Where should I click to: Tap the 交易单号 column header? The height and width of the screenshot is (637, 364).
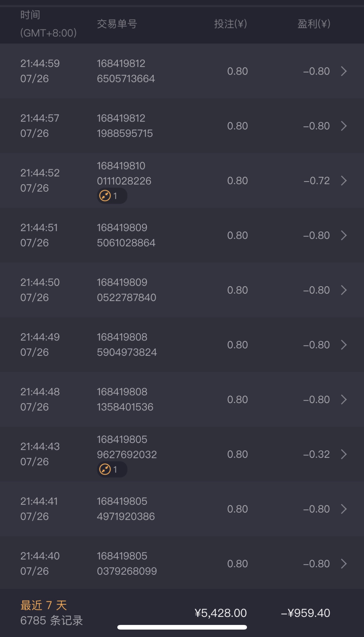(117, 24)
